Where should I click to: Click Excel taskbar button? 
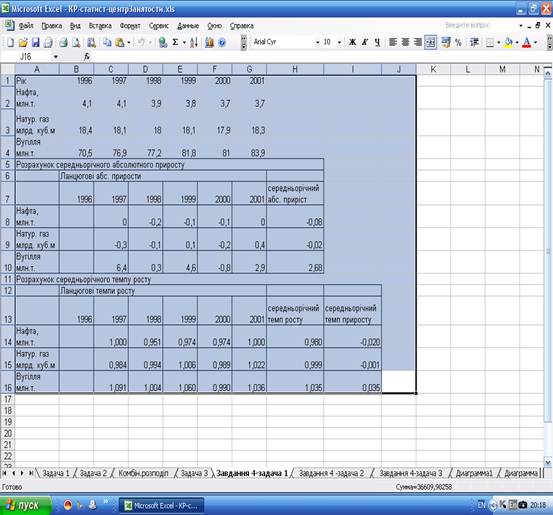pos(162,505)
